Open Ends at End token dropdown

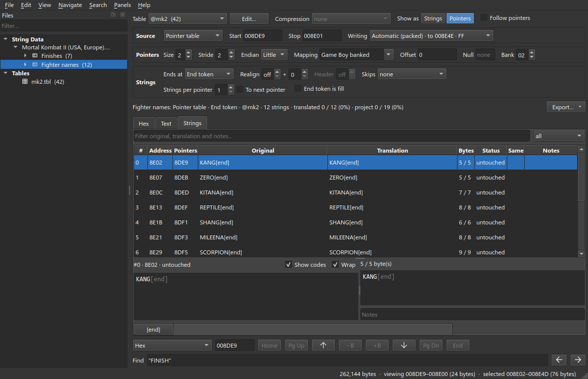[209, 74]
